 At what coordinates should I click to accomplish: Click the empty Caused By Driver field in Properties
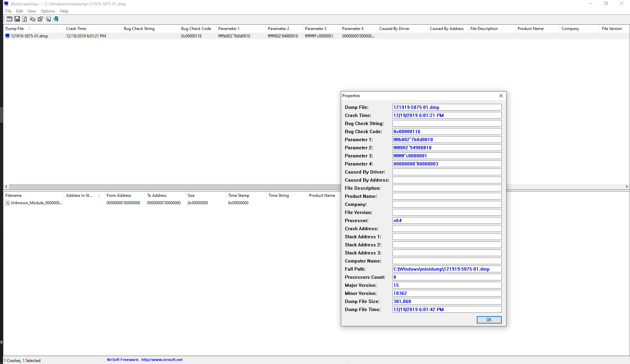click(447, 172)
